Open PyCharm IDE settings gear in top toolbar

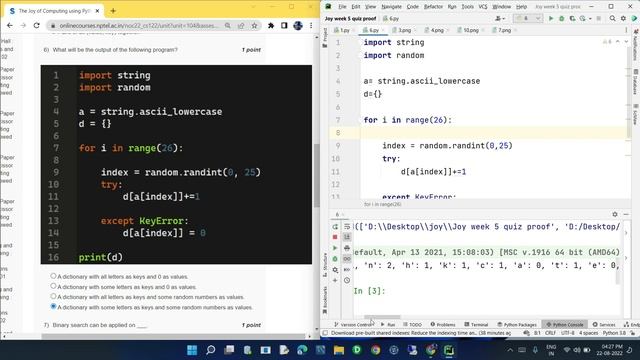623,18
